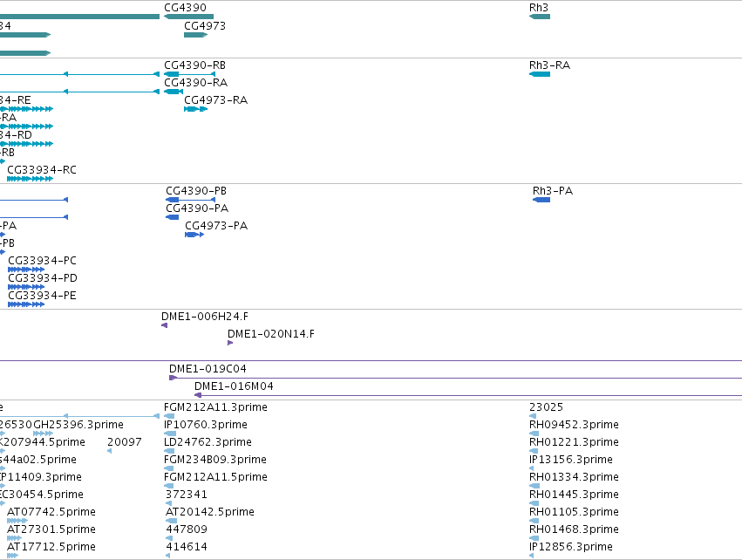Viewport: 742px width, 560px height.
Task: Click the CG4390-RB transcript label
Action: (x=195, y=65)
